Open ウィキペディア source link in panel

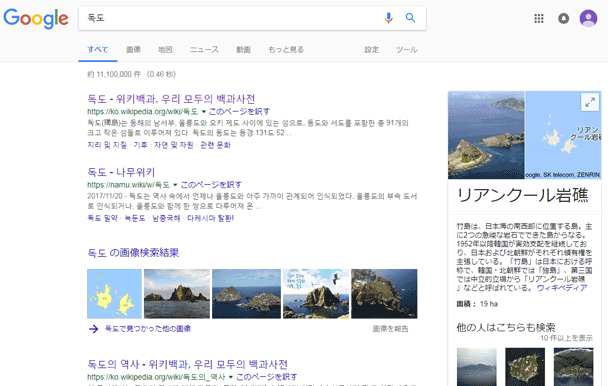pyautogui.click(x=562, y=288)
